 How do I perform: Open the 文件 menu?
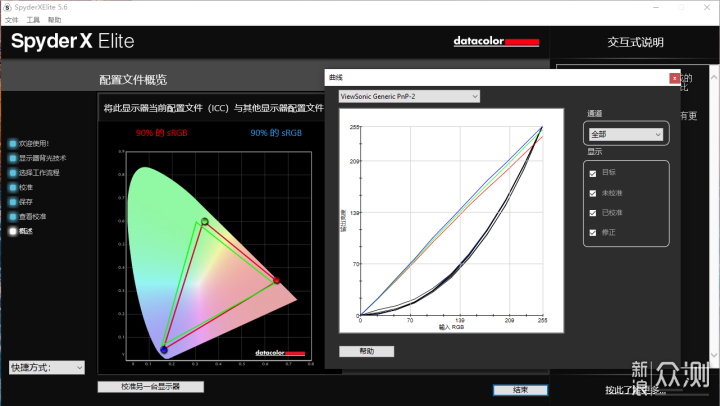tap(11, 20)
